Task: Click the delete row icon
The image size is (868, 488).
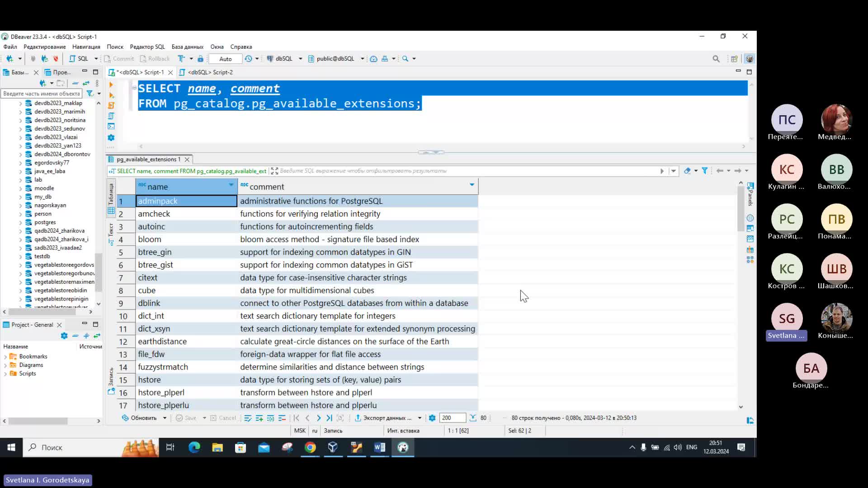Action: click(282, 418)
